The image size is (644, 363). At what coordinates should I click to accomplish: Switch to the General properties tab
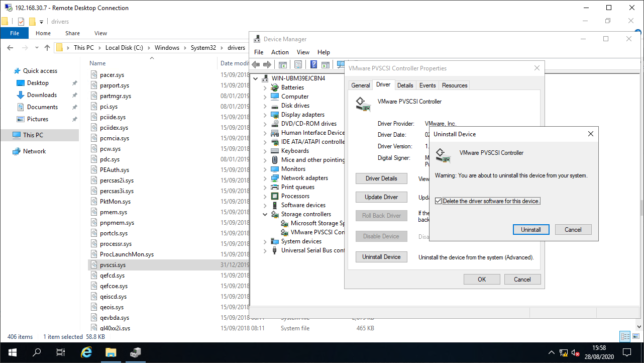pyautogui.click(x=361, y=85)
